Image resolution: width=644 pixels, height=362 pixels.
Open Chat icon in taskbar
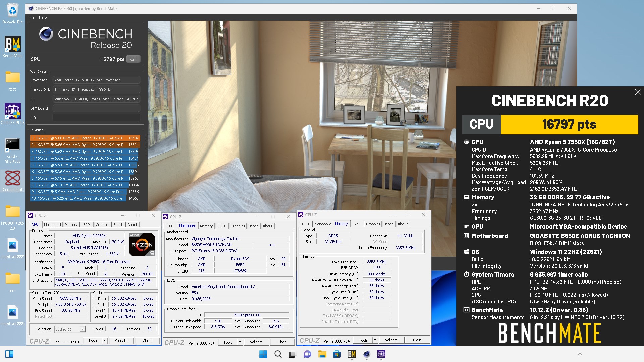tap(307, 354)
